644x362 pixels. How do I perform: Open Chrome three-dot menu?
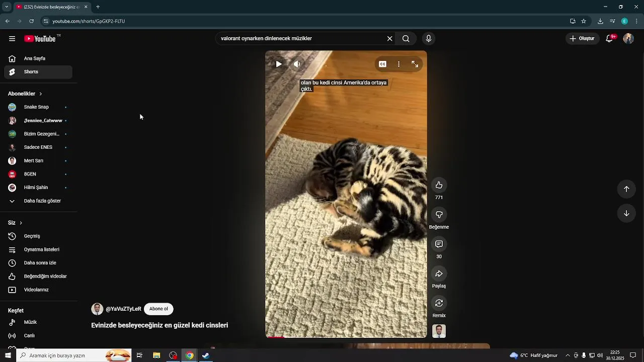point(637,21)
